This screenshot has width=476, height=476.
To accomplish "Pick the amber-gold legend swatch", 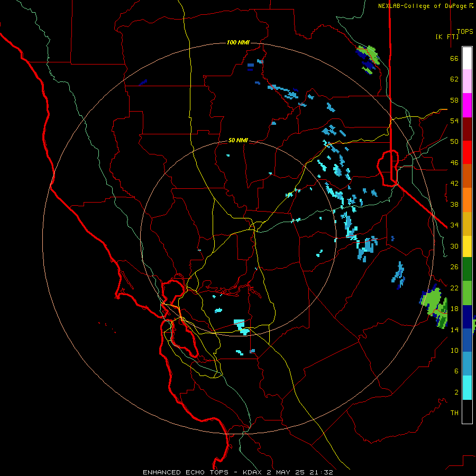I will pos(467,224).
